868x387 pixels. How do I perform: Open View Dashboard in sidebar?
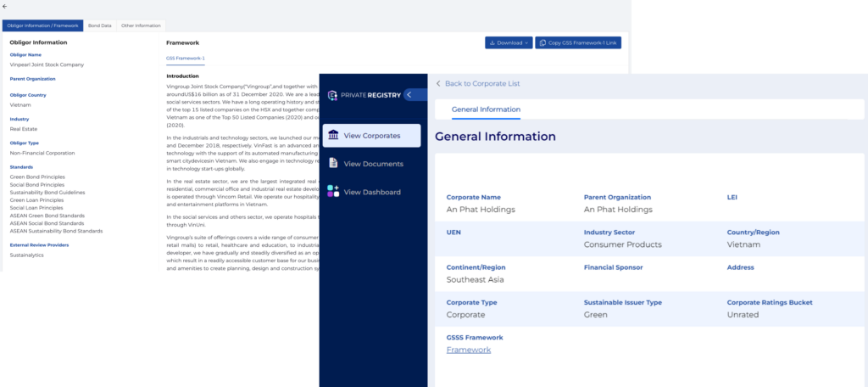click(371, 192)
